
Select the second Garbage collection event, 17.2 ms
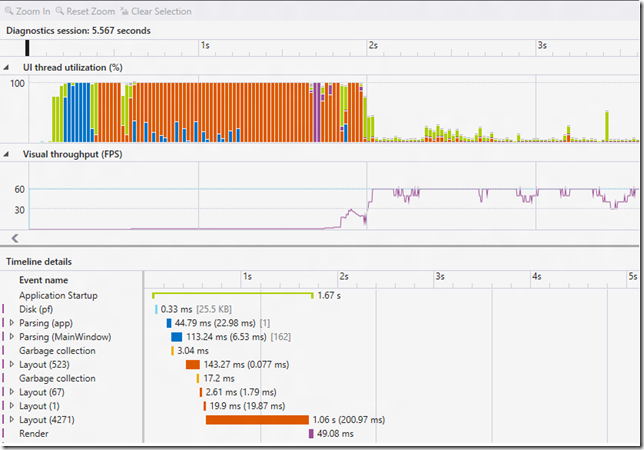point(57,378)
